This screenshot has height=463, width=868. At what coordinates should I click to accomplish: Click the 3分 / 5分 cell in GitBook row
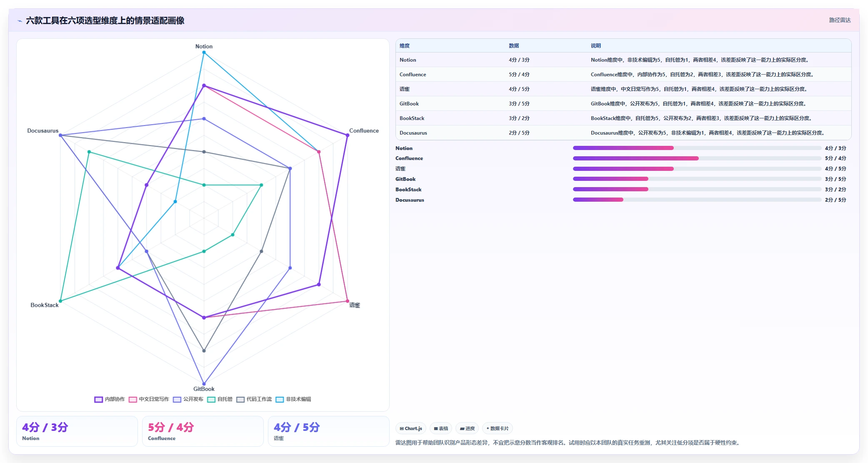[519, 104]
